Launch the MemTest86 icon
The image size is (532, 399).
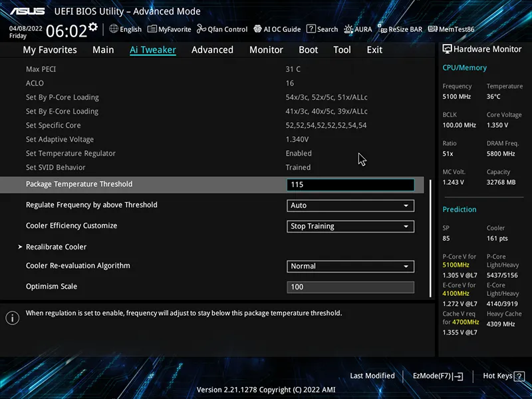433,29
